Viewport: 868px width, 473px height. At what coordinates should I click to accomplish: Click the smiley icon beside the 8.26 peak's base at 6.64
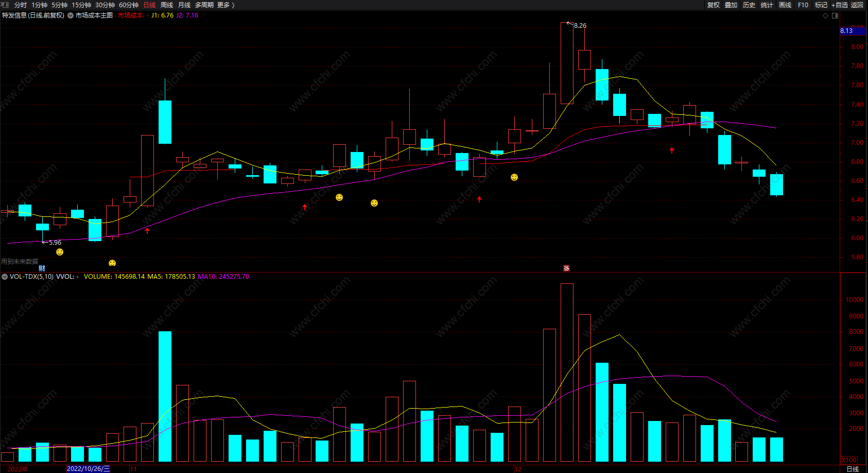click(x=514, y=177)
